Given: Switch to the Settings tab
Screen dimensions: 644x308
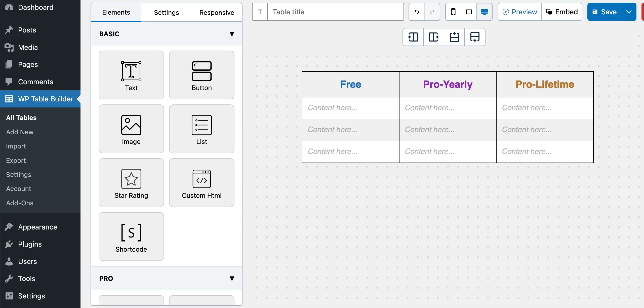Looking at the screenshot, I should coord(166,12).
